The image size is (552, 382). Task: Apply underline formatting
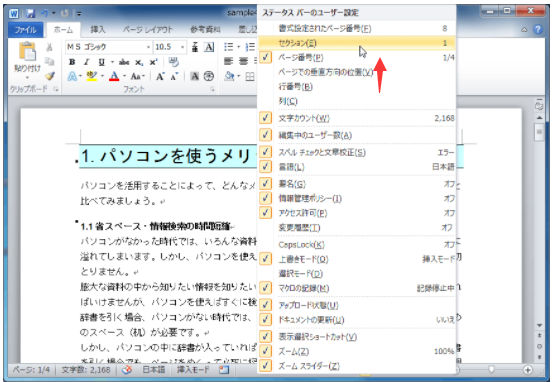point(101,62)
